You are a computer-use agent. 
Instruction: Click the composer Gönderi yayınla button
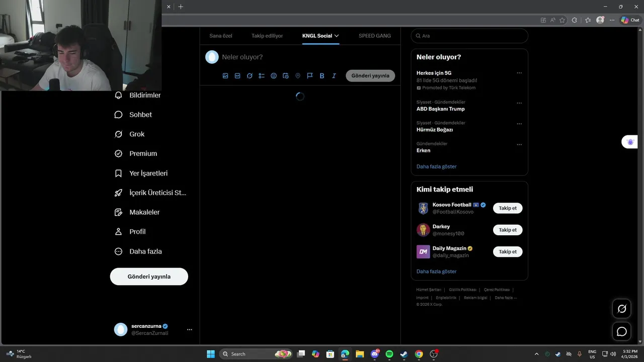click(370, 76)
